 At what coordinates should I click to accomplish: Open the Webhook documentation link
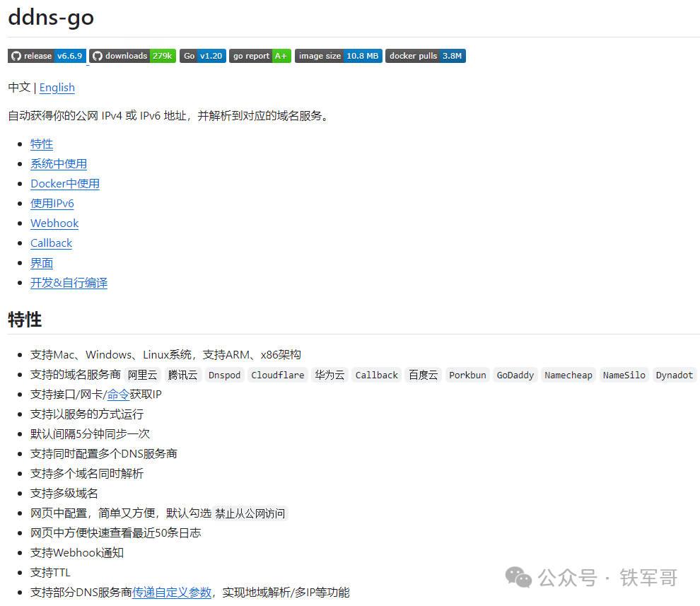[x=54, y=223]
